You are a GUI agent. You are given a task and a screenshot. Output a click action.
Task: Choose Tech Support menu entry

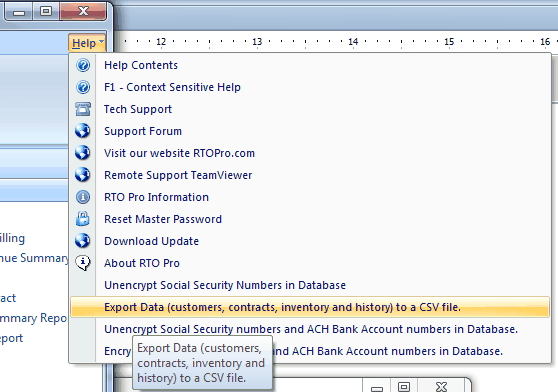click(x=310, y=109)
